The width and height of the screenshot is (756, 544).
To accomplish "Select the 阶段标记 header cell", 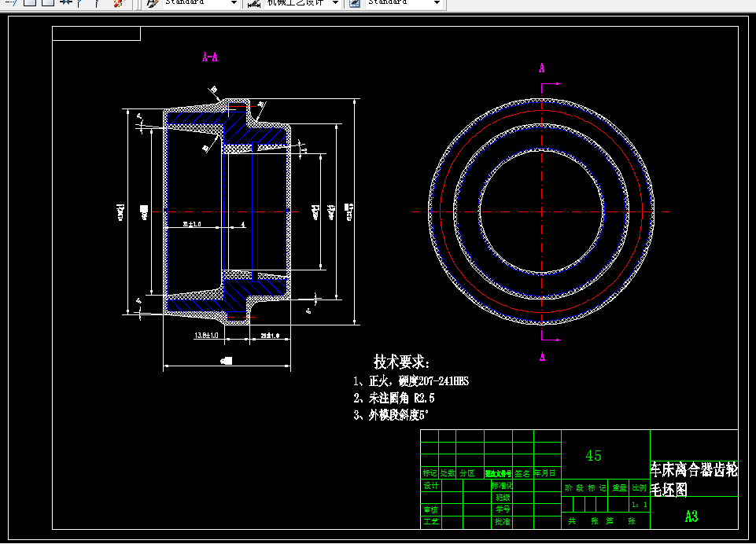I will (585, 488).
